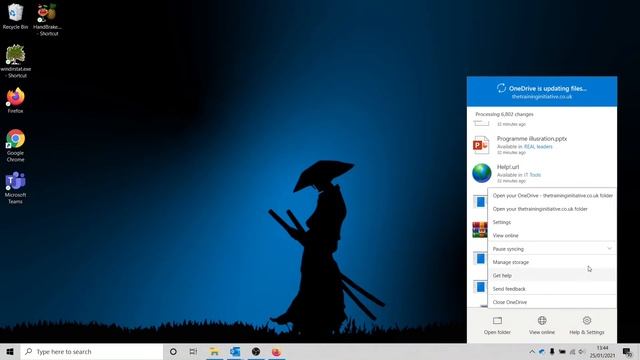640x360 pixels.
Task: Click the PowerPoint icon for Programme illustration.pptx
Action: (481, 145)
